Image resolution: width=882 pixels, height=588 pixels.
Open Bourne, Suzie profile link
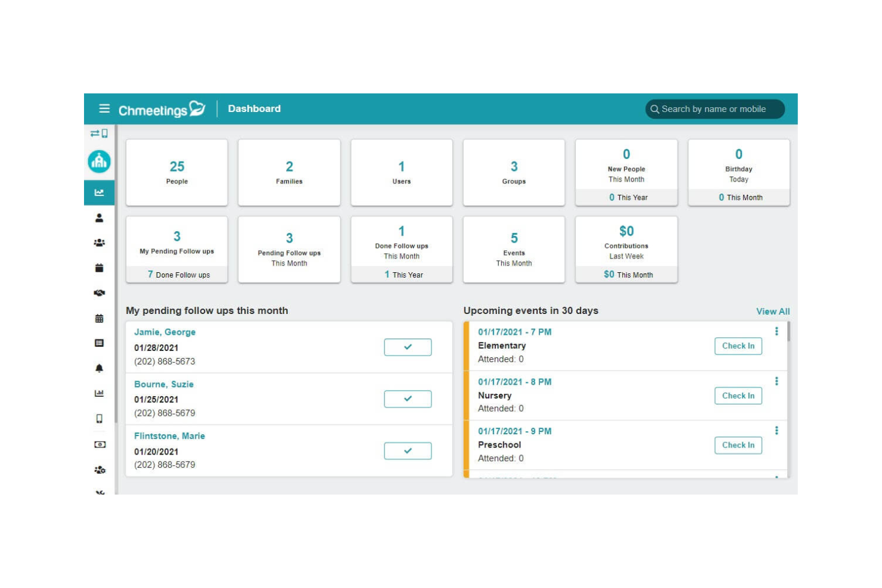click(x=164, y=384)
